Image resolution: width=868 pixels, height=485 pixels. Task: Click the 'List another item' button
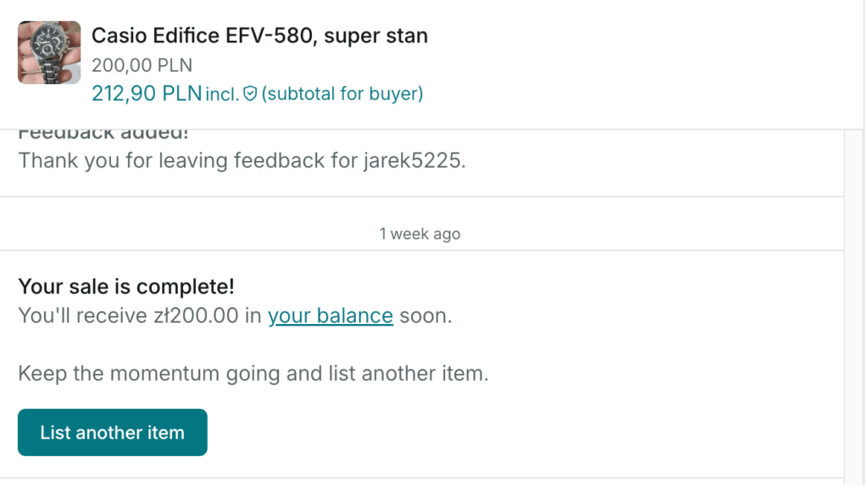click(113, 432)
